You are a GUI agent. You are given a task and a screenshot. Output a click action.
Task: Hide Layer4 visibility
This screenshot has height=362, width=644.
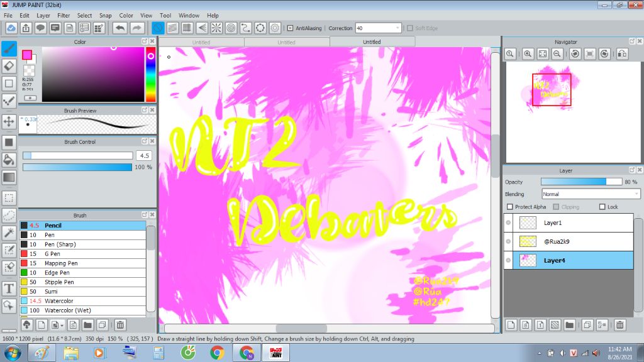tap(508, 260)
